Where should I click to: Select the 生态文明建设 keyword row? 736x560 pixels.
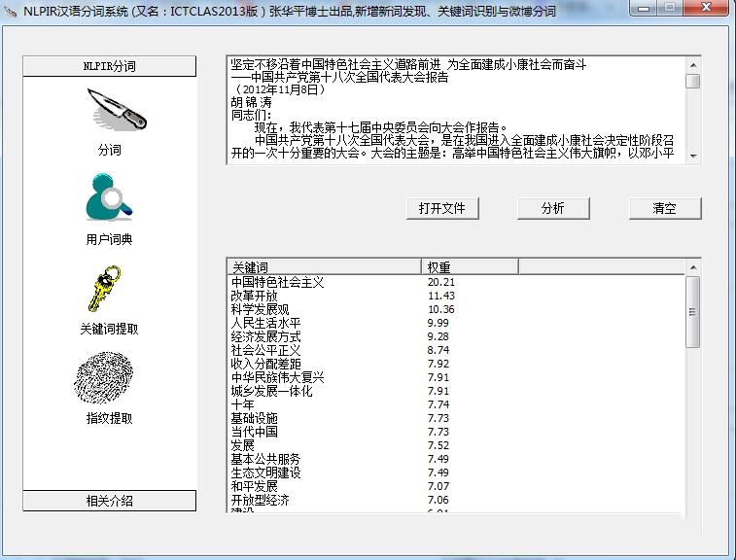point(455,472)
